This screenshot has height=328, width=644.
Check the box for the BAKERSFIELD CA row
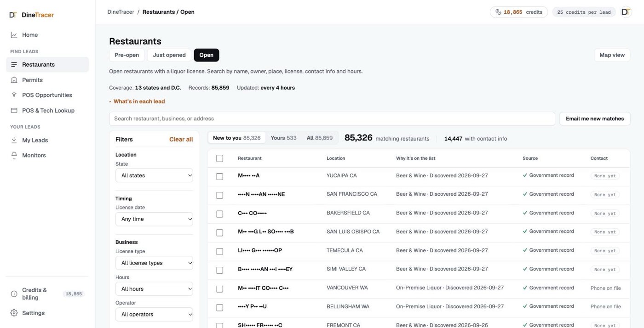coord(219,214)
